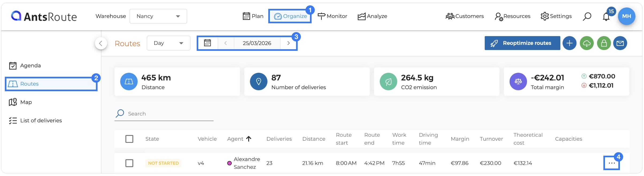Click the NOT STARTED status badge
The image size is (644, 176).
click(163, 163)
